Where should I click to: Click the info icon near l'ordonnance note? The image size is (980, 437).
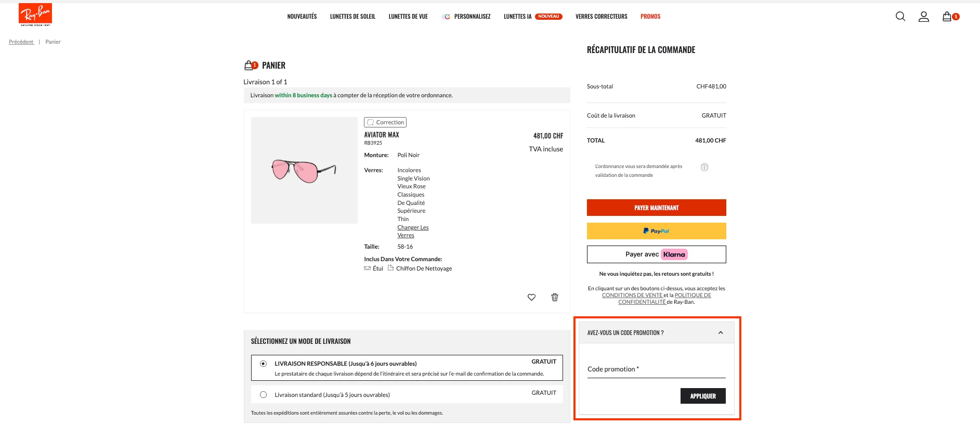point(704,167)
